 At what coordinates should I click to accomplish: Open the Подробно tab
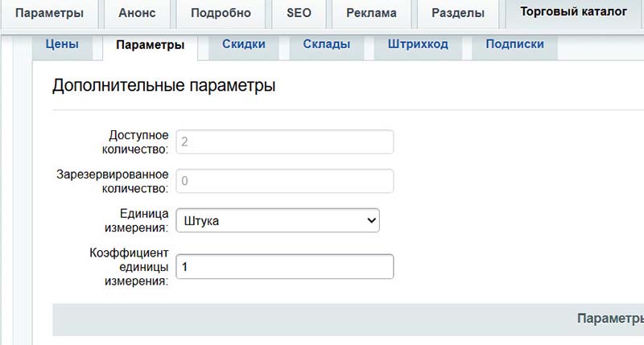(x=221, y=13)
